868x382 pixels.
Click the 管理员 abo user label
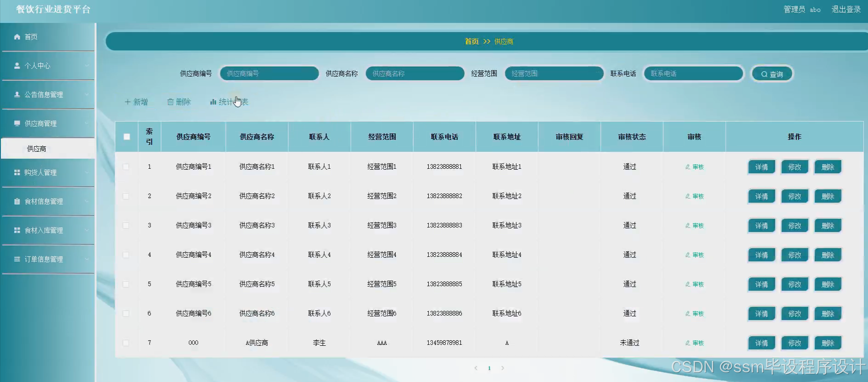click(x=802, y=9)
